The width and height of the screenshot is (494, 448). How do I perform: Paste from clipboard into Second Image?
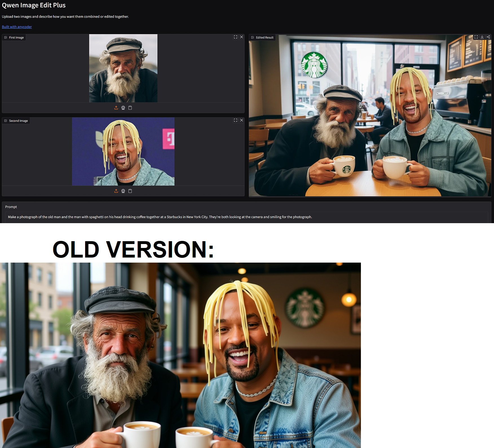(x=130, y=191)
